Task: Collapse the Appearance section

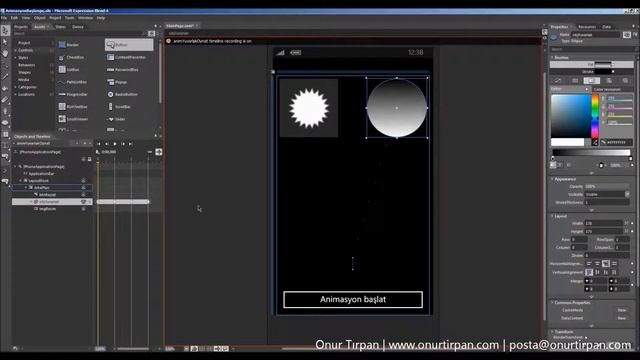Action: pyautogui.click(x=552, y=179)
